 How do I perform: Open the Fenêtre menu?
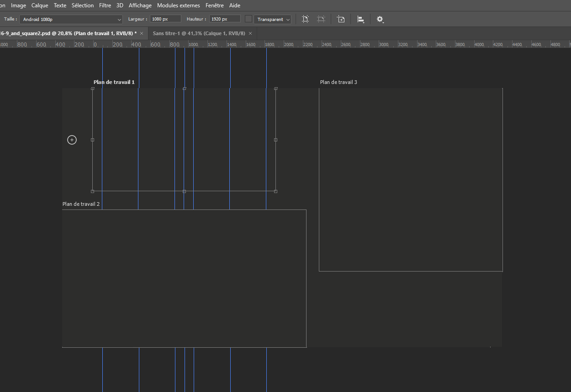[x=214, y=5]
